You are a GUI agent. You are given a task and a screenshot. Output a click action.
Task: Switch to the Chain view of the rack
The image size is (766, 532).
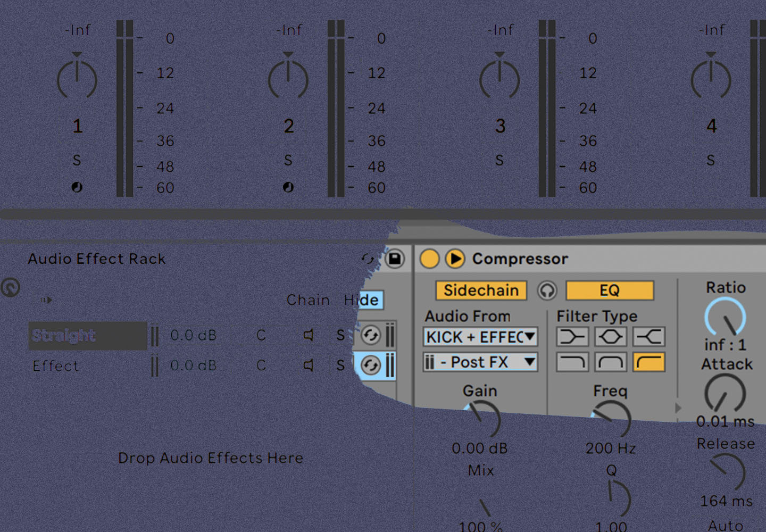tap(307, 300)
